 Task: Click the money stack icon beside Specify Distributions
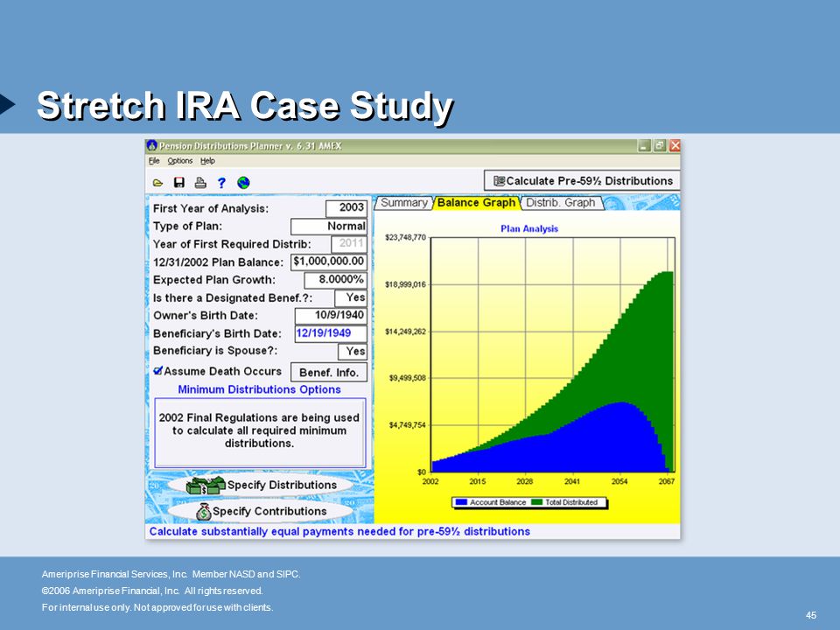[x=205, y=486]
